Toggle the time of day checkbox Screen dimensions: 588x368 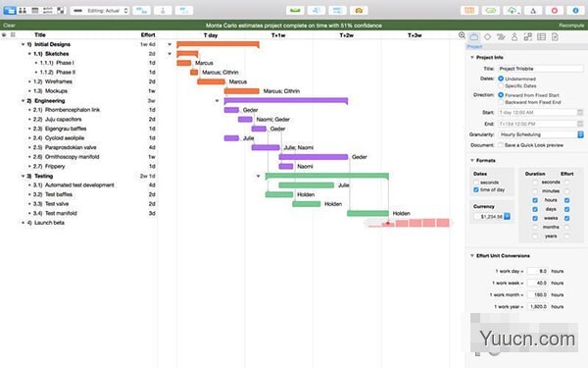[476, 189]
